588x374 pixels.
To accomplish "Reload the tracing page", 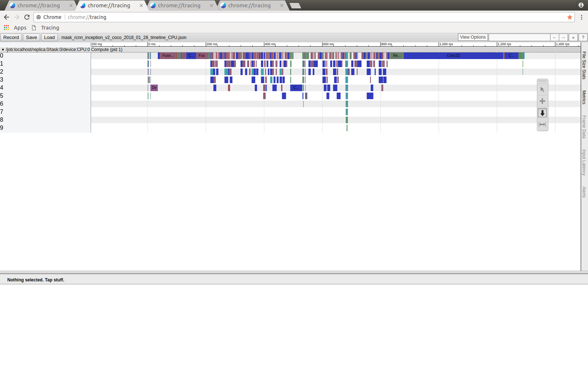I will [x=27, y=17].
